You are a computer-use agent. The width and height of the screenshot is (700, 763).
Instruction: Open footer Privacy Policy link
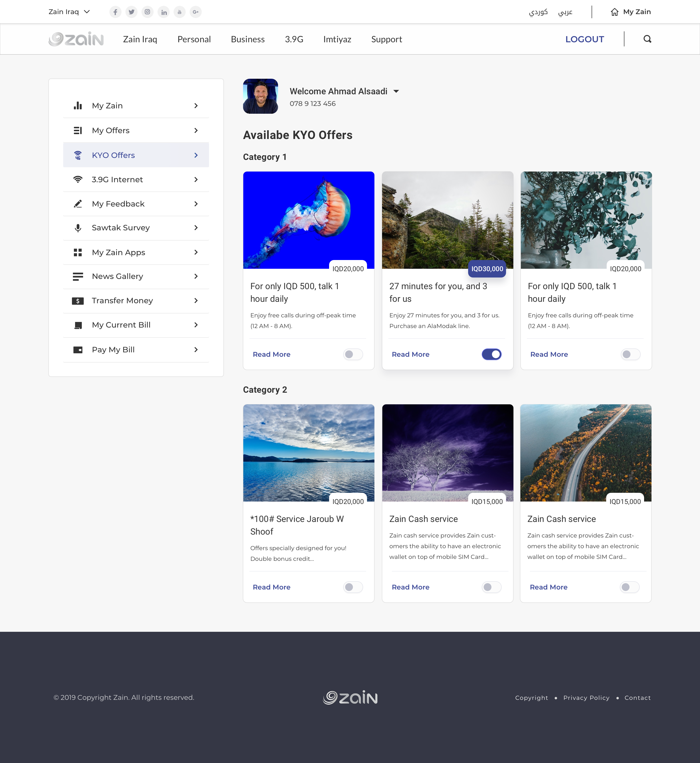[x=586, y=698]
